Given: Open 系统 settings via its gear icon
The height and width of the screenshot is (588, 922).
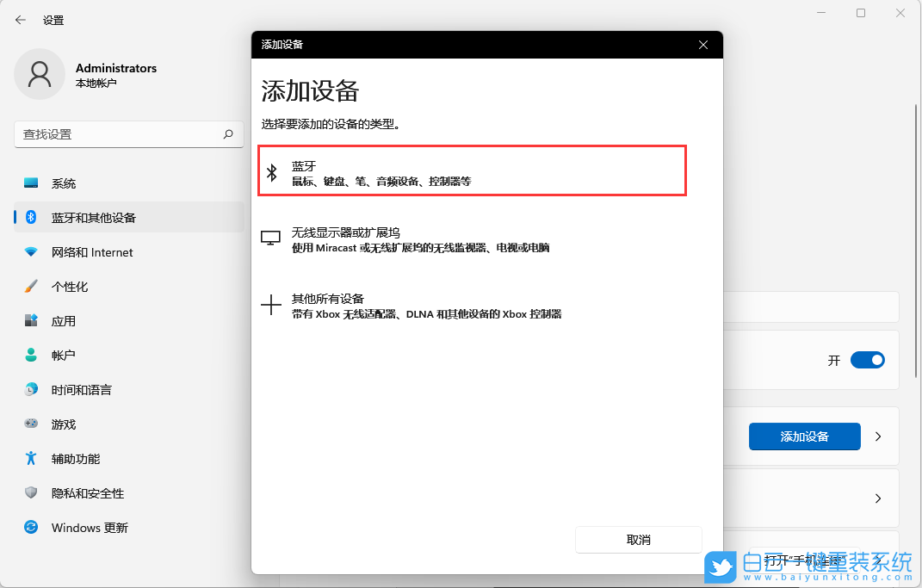Looking at the screenshot, I should (x=30, y=183).
